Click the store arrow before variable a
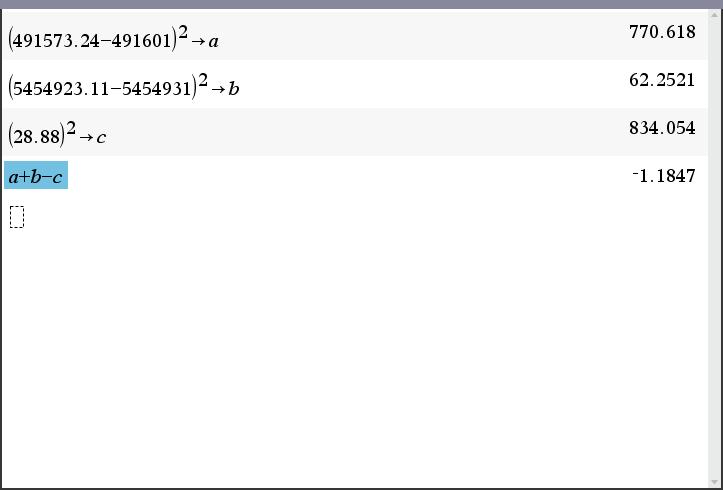The width and height of the screenshot is (723, 490). pyautogui.click(x=198, y=41)
